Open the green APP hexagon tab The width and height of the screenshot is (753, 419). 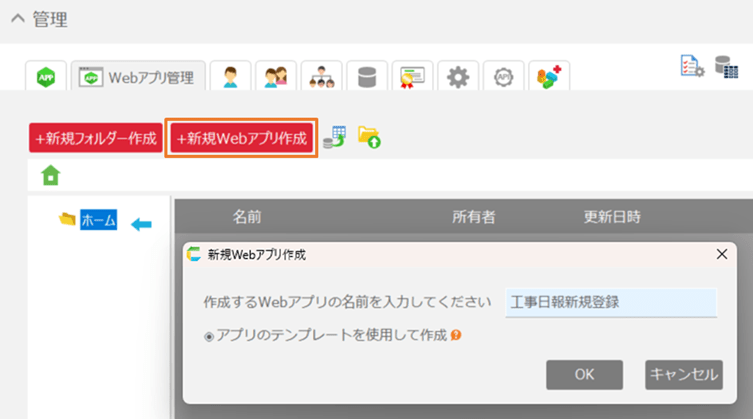[46, 76]
